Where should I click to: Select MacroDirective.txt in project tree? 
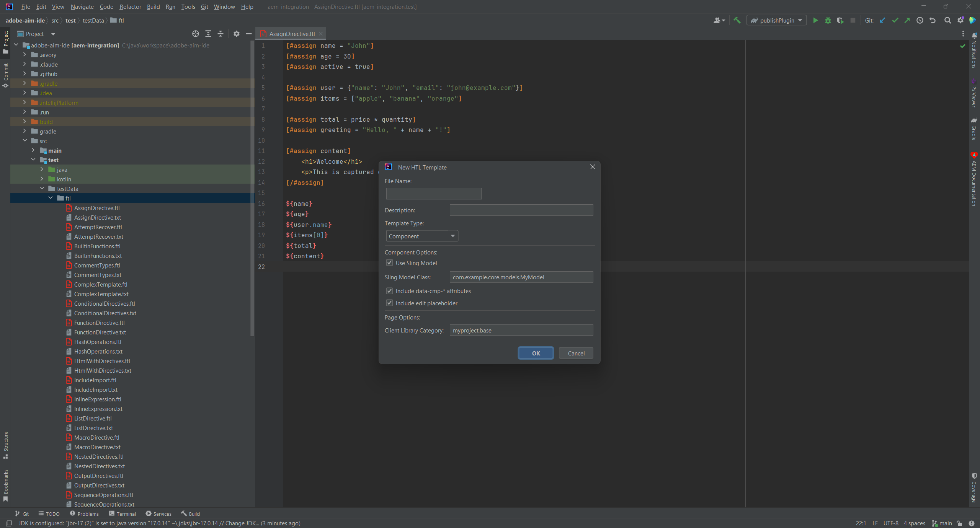97,447
